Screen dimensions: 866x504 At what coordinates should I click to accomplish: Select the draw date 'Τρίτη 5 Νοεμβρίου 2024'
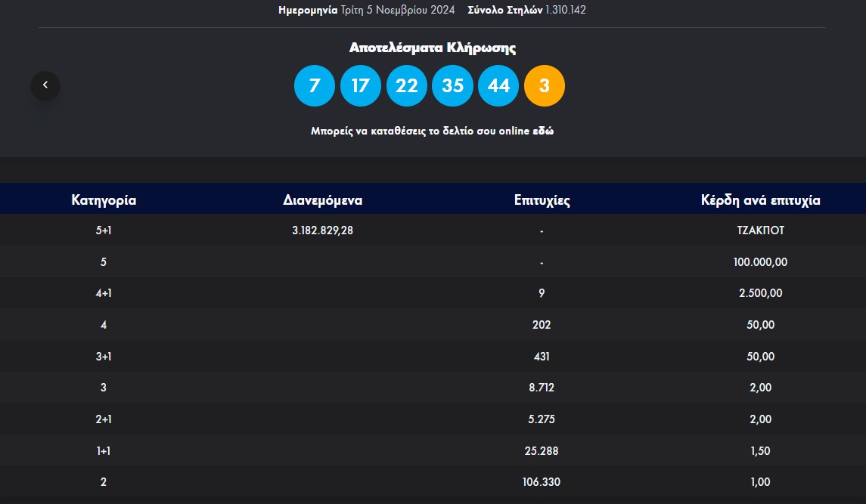tap(398, 10)
